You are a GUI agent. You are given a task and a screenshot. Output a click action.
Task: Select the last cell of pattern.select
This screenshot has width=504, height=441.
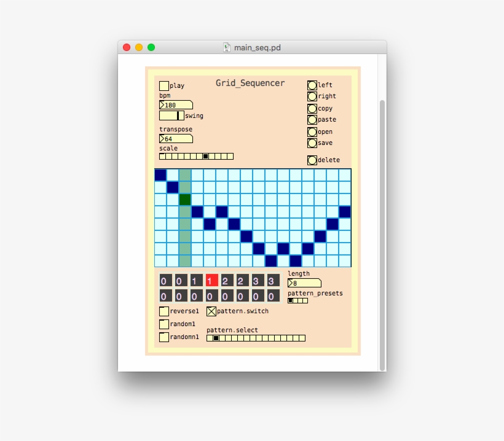302,338
